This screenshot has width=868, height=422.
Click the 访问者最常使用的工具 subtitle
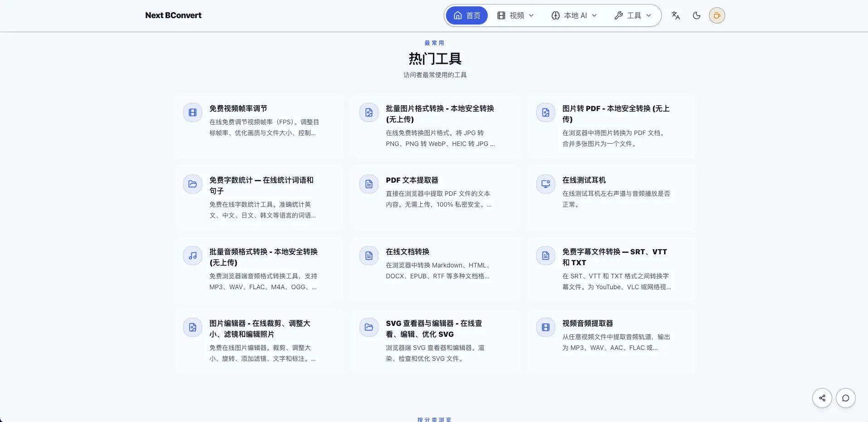(x=435, y=75)
